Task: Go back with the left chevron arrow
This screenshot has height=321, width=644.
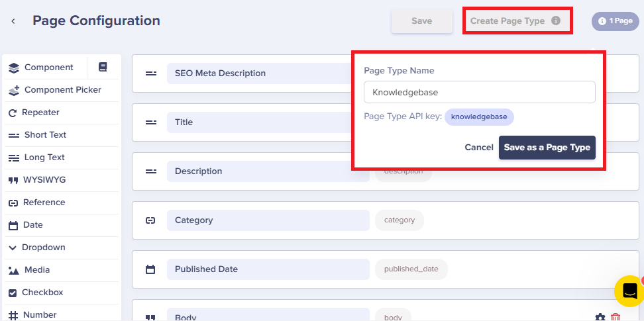Action: (13, 21)
